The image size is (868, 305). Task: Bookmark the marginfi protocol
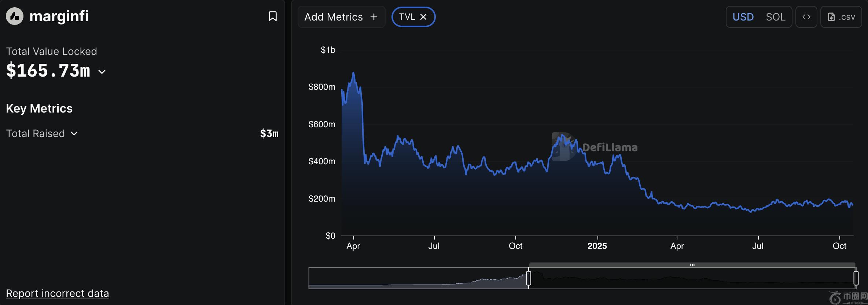[272, 16]
